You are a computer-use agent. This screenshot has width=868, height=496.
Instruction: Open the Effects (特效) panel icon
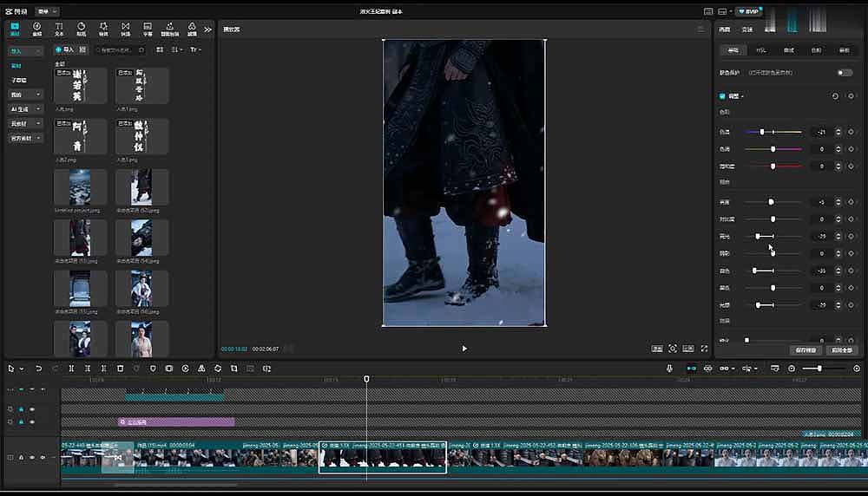tap(103, 29)
